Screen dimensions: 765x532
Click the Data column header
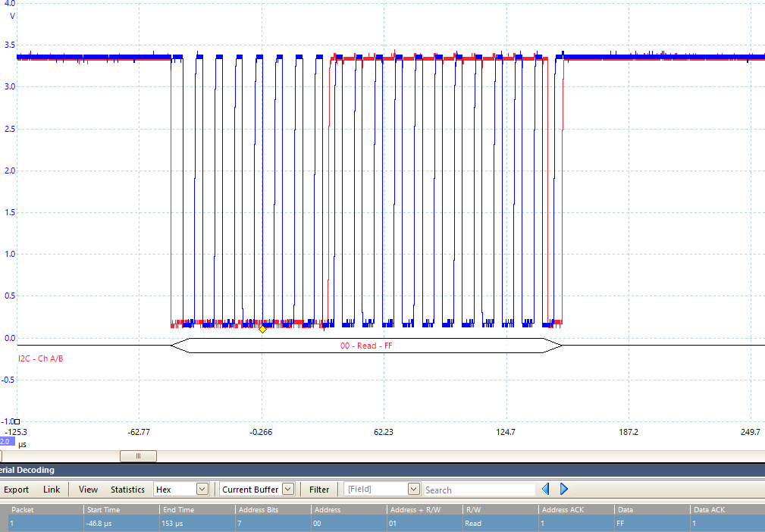(652, 509)
